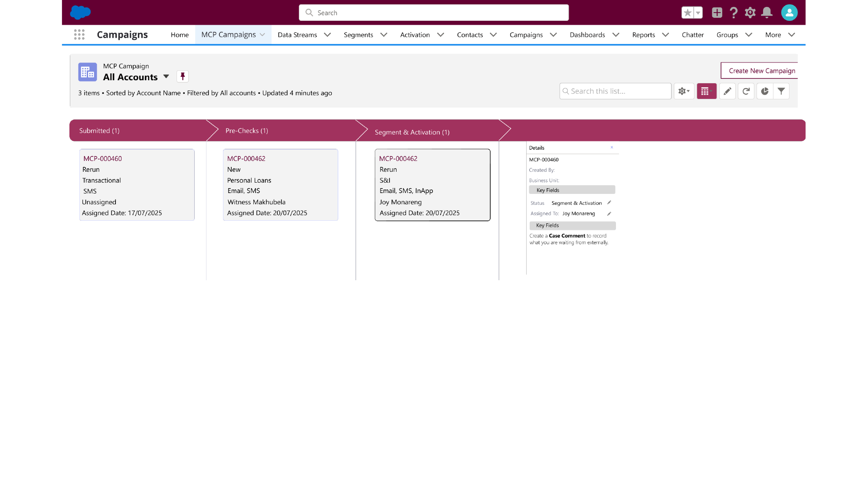Click Case Comment text in Details
This screenshot has width=868, height=488.
567,236
